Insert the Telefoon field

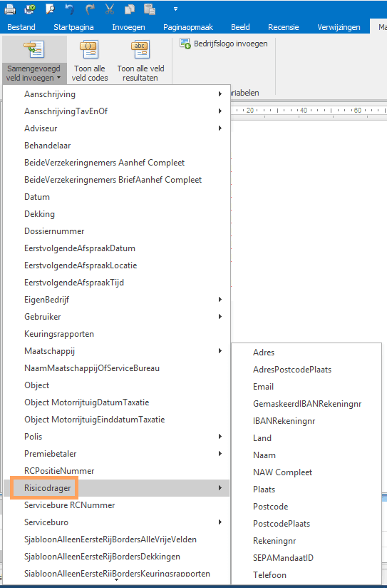[306, 575]
